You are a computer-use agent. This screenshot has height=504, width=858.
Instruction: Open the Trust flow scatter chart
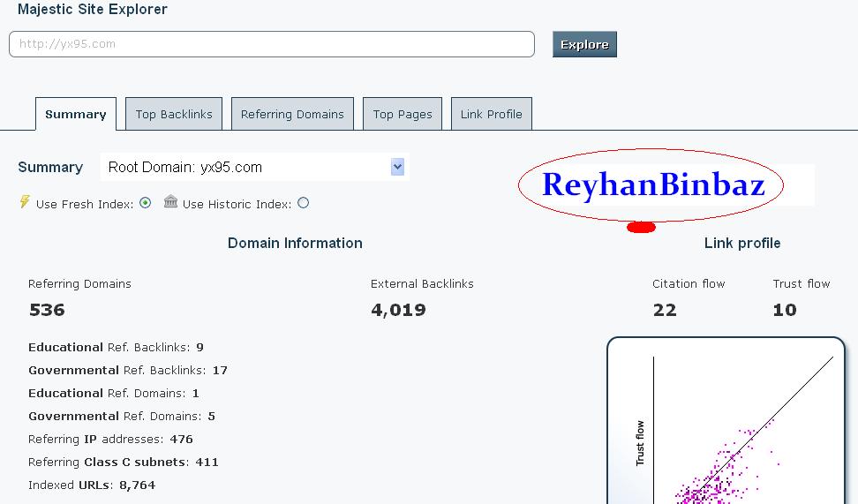(726, 420)
